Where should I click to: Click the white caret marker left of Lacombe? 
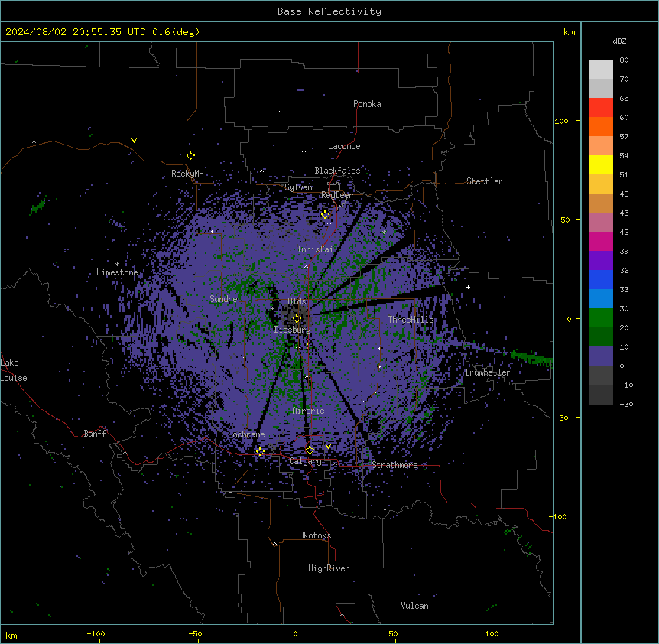pos(304,151)
